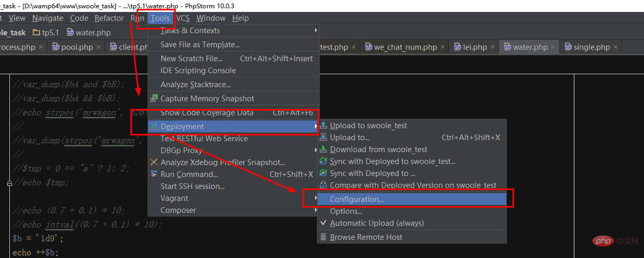
Task: Click the Compare with Deployed Version icon
Action: pyautogui.click(x=323, y=185)
